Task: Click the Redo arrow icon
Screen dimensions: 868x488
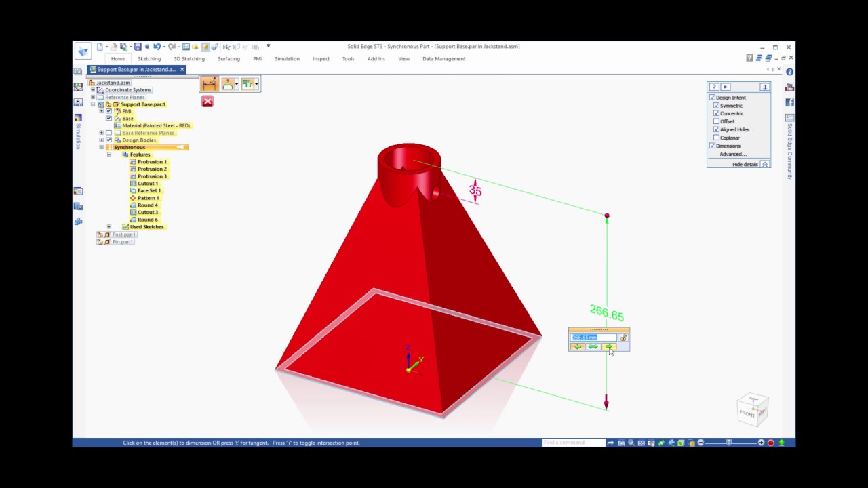Action: click(x=172, y=47)
